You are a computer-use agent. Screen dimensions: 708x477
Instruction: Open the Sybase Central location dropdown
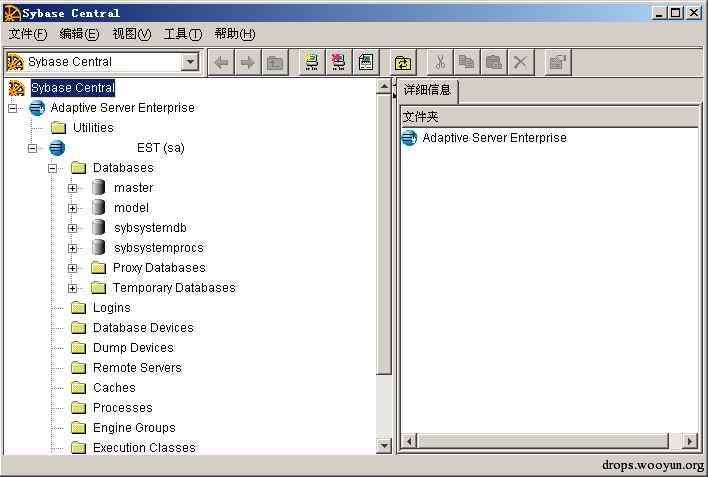coord(191,62)
